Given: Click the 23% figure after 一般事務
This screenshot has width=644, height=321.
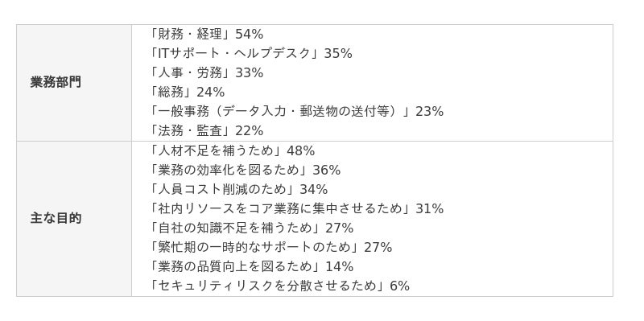Looking at the screenshot, I should point(430,112).
